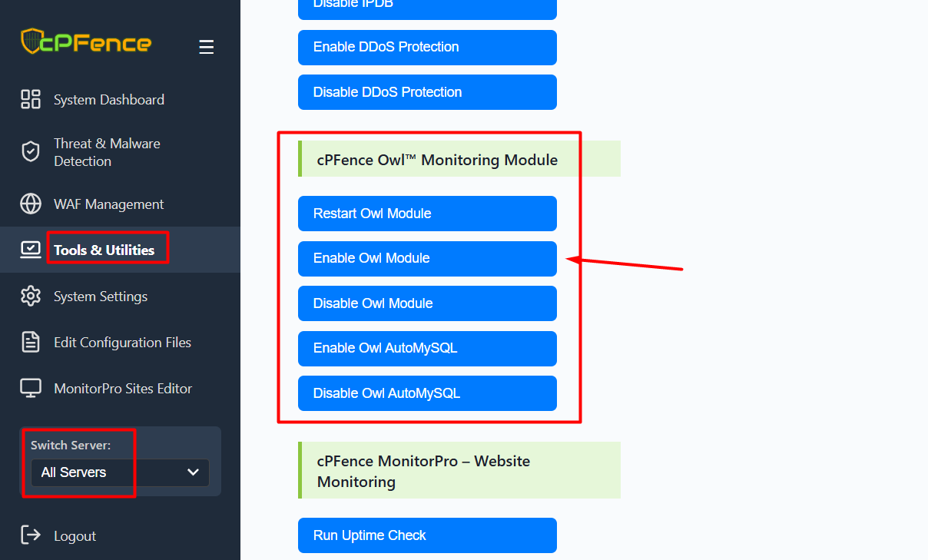Go to WAF Management page
The image size is (928, 560).
coord(108,204)
